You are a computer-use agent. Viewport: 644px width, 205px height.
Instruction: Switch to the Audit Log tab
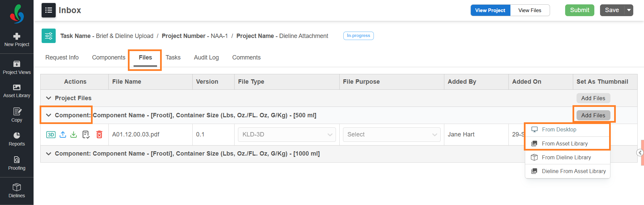click(206, 57)
